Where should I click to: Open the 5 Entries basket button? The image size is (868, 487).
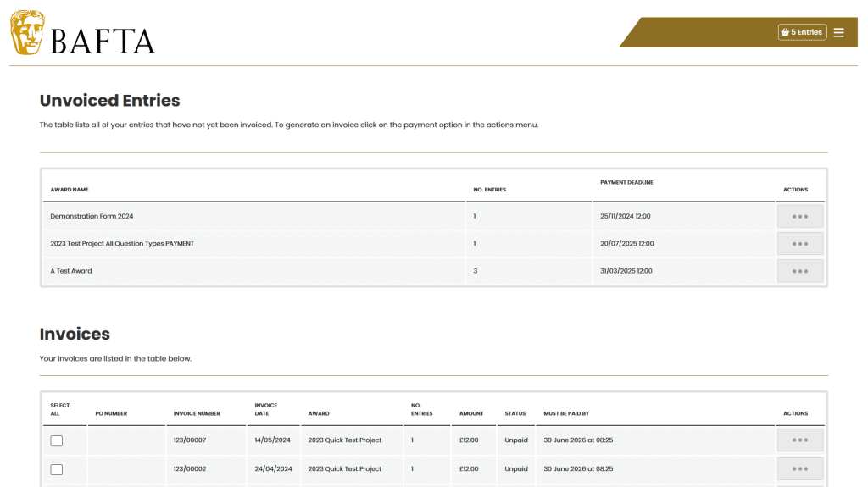click(x=802, y=32)
